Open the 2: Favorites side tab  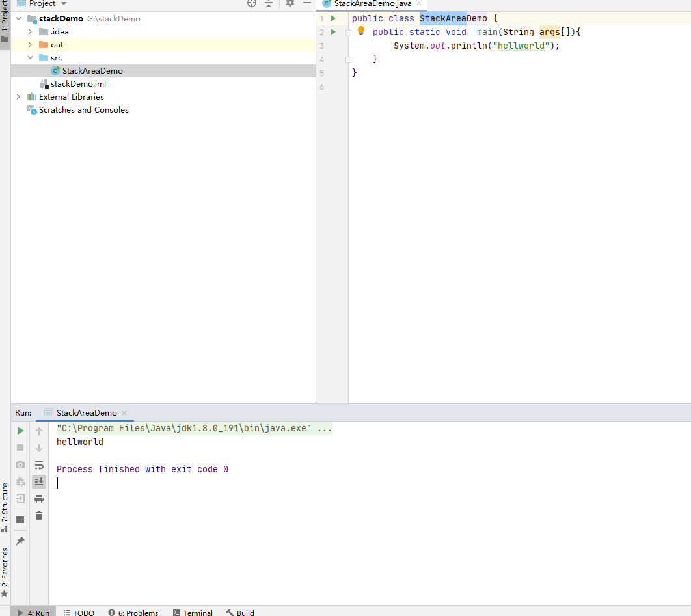coord(5,572)
